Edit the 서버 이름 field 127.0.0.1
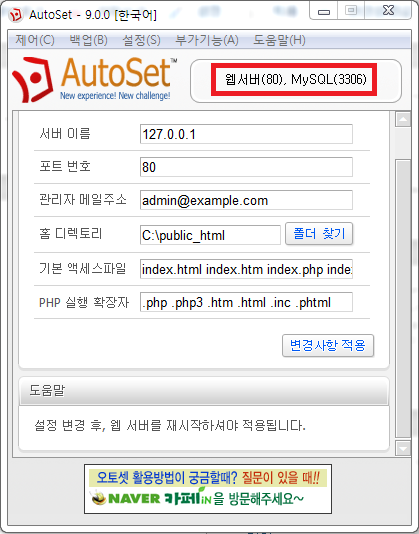419x534 pixels. (246, 134)
